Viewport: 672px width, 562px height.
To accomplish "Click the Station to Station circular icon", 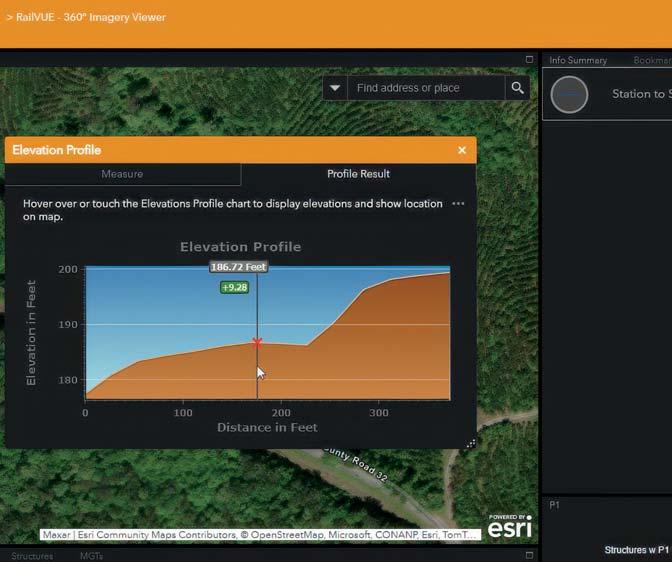I will click(x=569, y=94).
